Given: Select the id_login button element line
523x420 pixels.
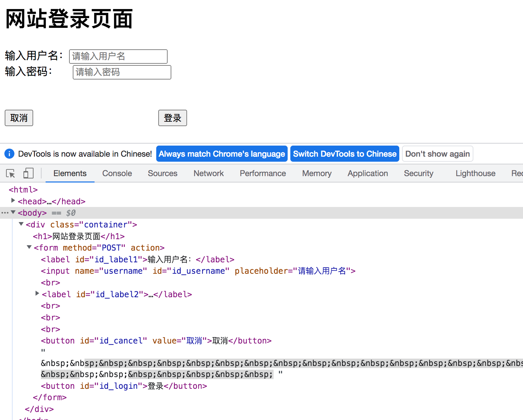Looking at the screenshot, I should [x=124, y=386].
